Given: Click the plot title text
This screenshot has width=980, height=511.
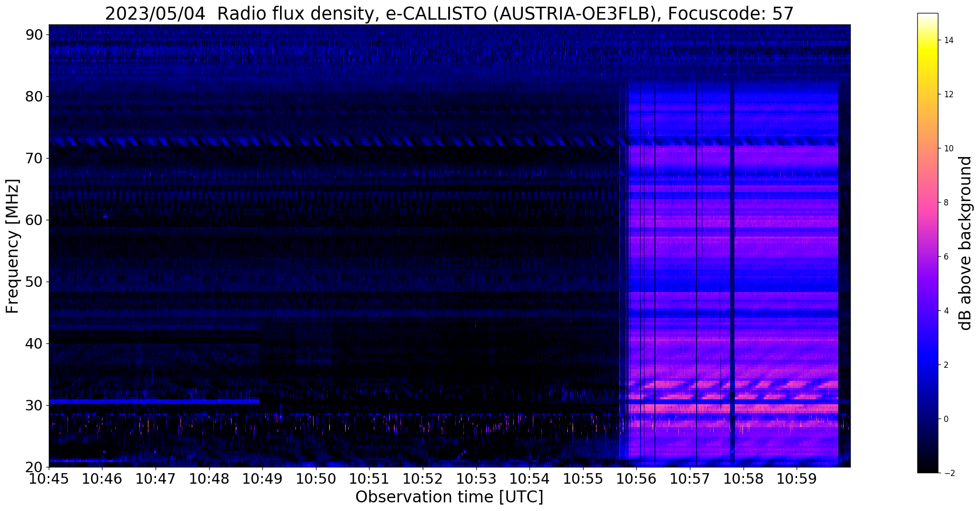Looking at the screenshot, I should point(449,13).
